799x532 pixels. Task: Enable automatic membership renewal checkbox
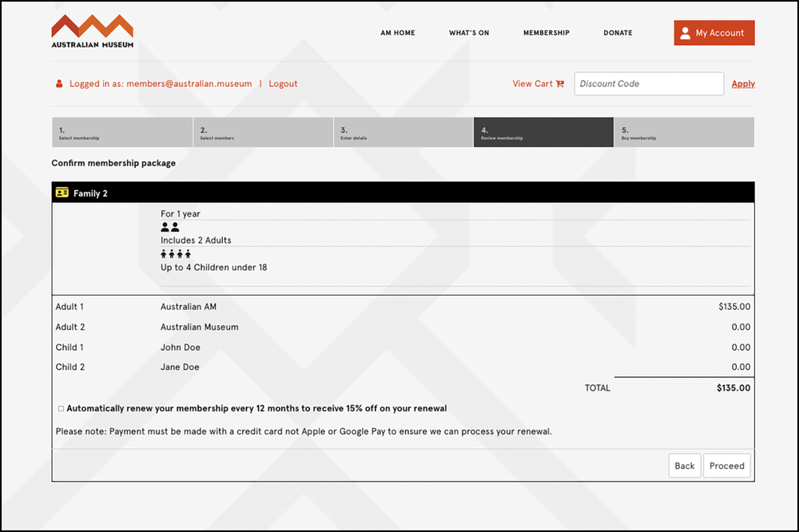click(x=61, y=409)
